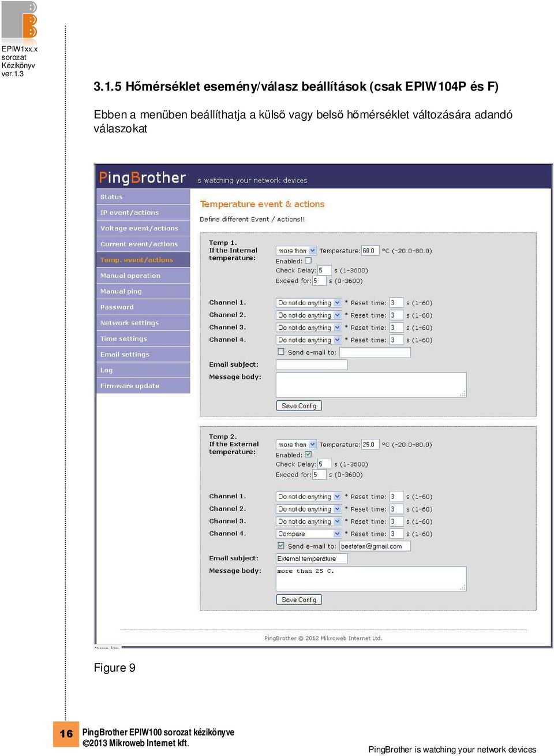Open Temp 1 Channel 1 action dropdown
This screenshot has height=756, width=554.
309,303
